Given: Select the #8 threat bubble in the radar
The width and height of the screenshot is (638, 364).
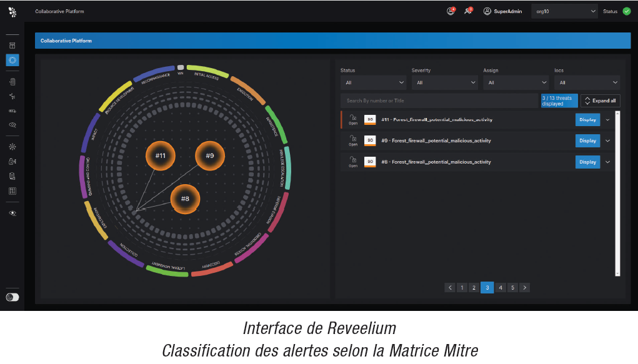Looking at the screenshot, I should [185, 199].
